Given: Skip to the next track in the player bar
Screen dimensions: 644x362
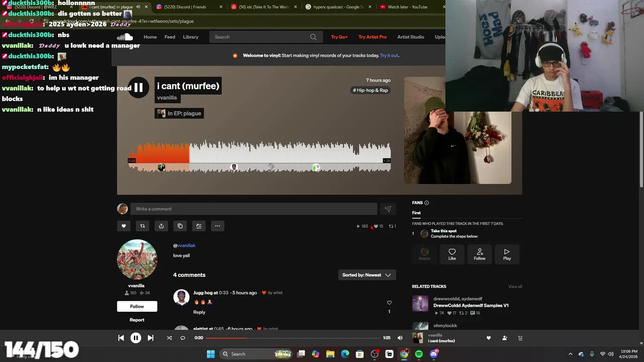Looking at the screenshot, I should click(x=150, y=338).
